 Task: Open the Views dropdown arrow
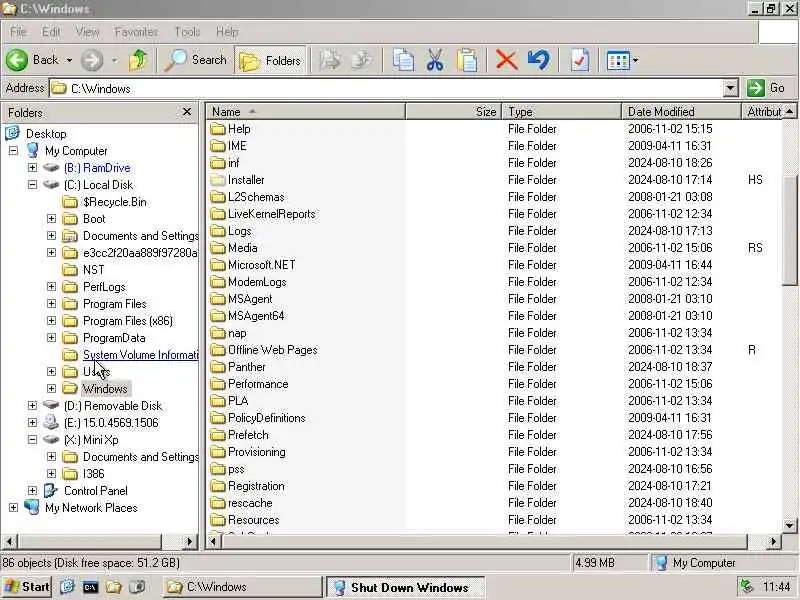[x=636, y=61]
